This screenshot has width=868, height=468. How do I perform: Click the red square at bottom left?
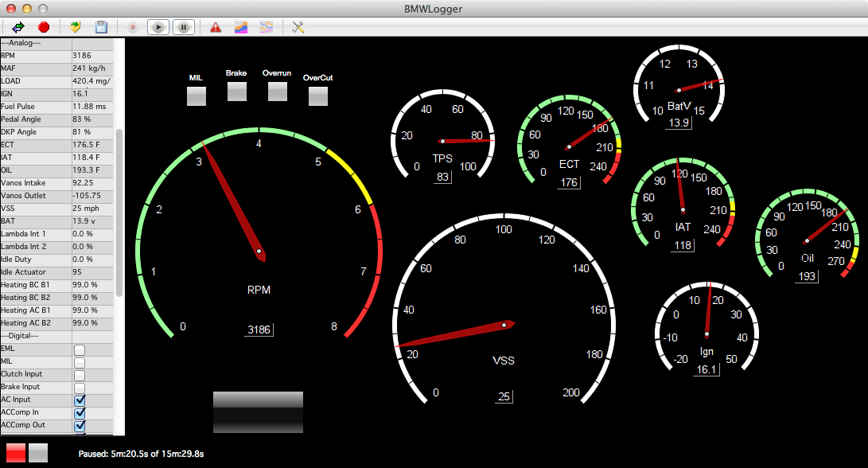[x=16, y=453]
